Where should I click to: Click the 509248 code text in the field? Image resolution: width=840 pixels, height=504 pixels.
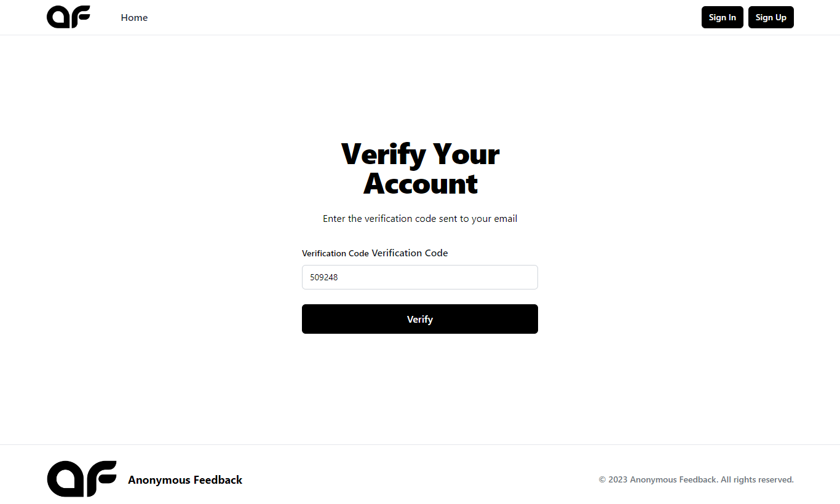click(324, 277)
